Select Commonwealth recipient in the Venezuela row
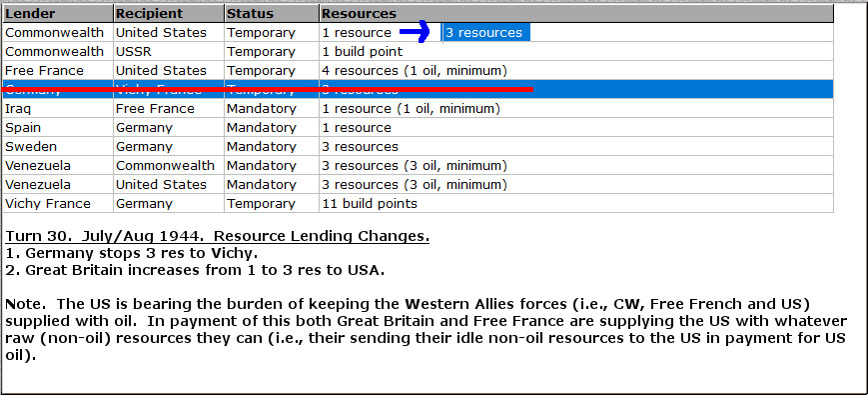 pos(169,166)
